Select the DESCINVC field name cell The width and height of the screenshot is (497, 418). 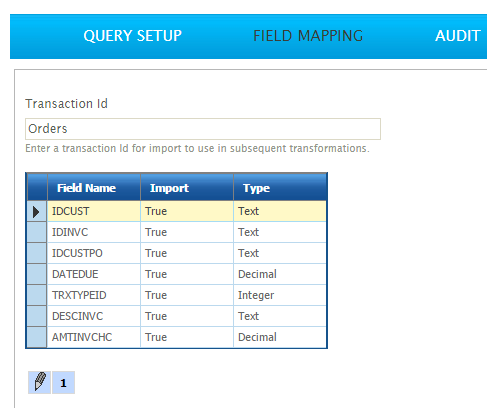click(94, 316)
